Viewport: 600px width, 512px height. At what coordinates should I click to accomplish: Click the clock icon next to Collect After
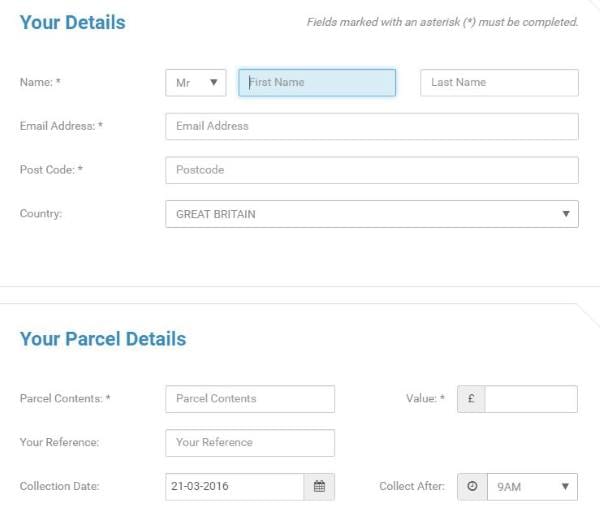click(472, 486)
